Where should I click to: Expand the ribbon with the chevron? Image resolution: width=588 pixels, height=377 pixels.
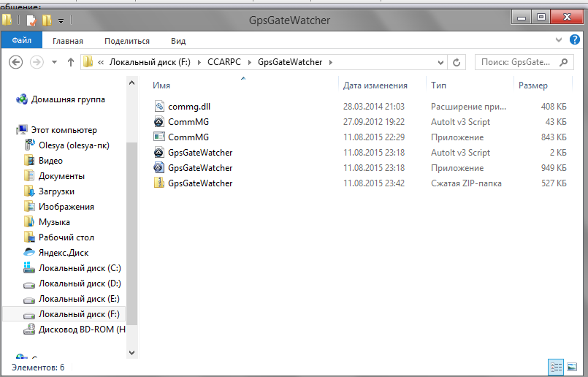coord(558,41)
